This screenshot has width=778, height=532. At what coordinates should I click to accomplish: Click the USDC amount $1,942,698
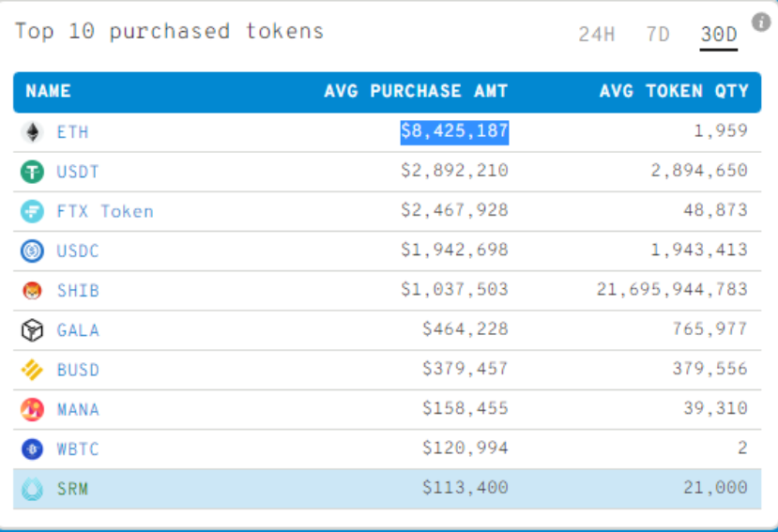[454, 251]
